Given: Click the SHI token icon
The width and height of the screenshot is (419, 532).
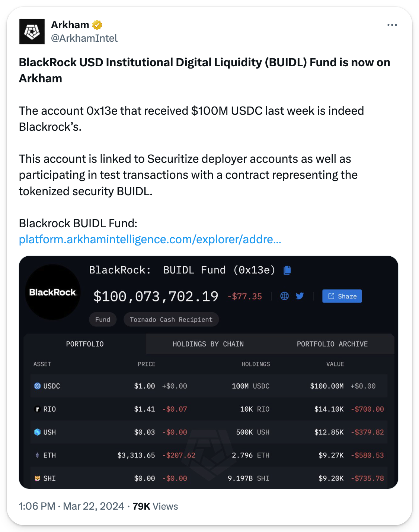Looking at the screenshot, I should tap(37, 478).
